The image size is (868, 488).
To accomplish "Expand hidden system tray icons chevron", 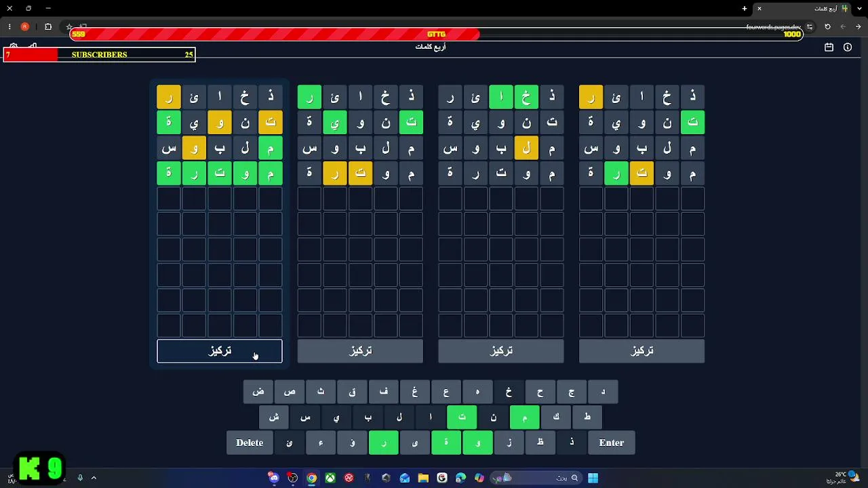I will pos(94,478).
